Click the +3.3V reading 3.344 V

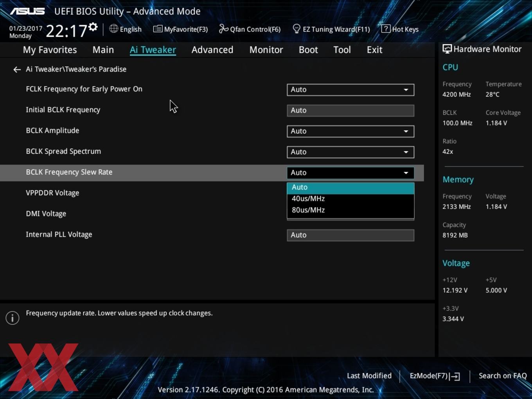point(453,319)
